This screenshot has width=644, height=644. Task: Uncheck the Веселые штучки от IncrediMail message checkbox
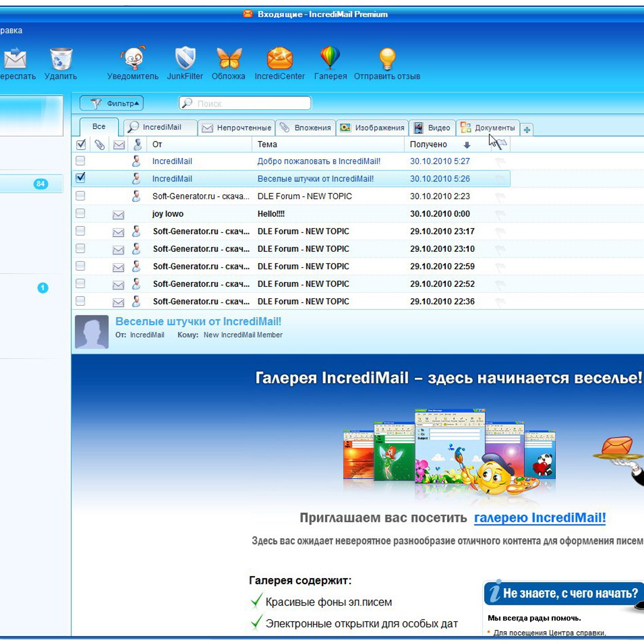tap(80, 178)
